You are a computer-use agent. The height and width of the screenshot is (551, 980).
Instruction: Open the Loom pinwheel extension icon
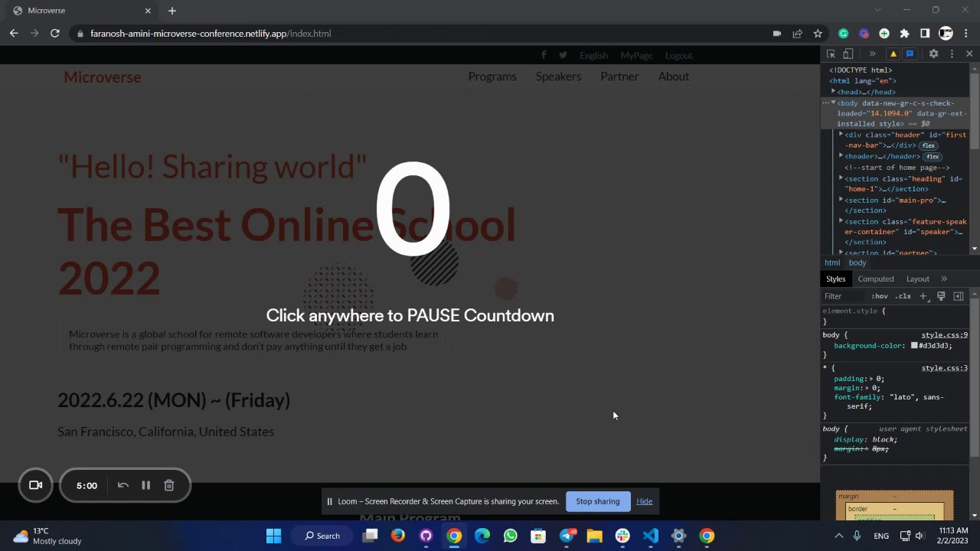(x=864, y=34)
